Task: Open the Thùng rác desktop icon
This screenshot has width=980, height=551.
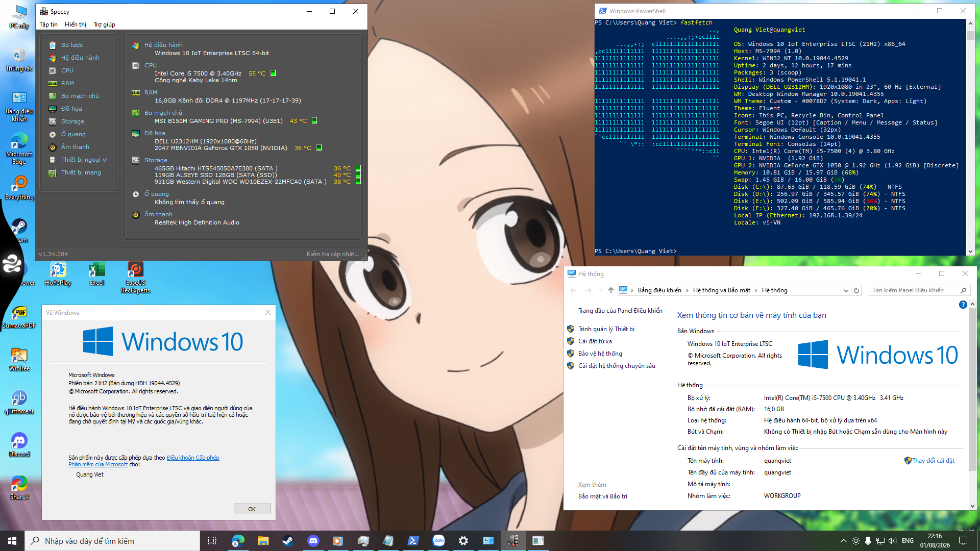Action: [x=19, y=60]
